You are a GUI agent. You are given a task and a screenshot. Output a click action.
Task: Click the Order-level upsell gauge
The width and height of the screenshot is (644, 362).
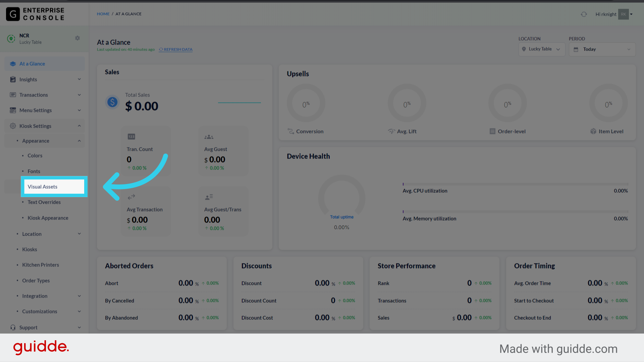tap(507, 103)
